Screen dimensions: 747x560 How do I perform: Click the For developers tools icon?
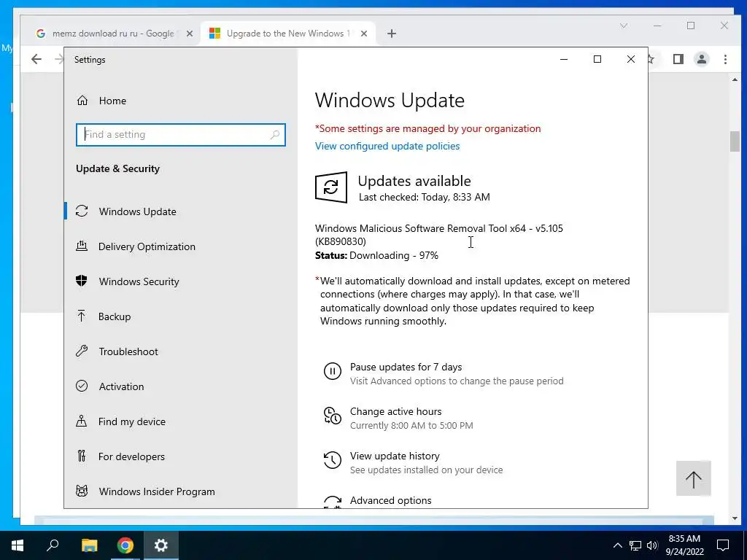82,456
